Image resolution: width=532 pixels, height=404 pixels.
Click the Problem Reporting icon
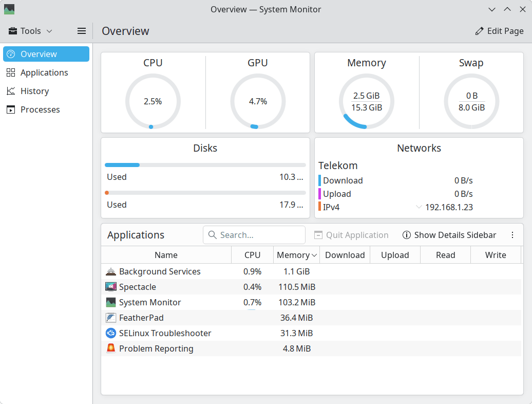pos(111,348)
